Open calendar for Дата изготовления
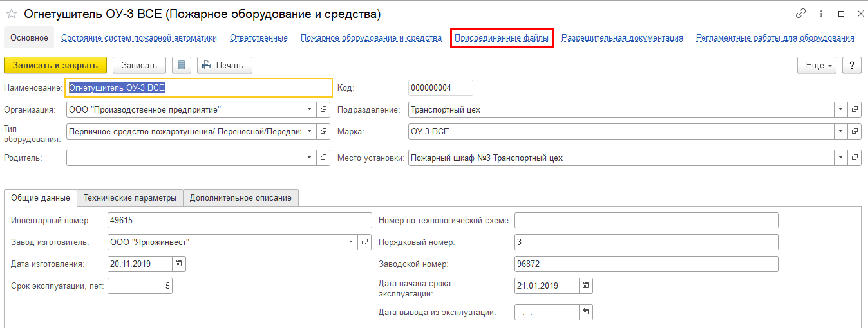Image resolution: width=868 pixels, height=328 pixels. (179, 264)
